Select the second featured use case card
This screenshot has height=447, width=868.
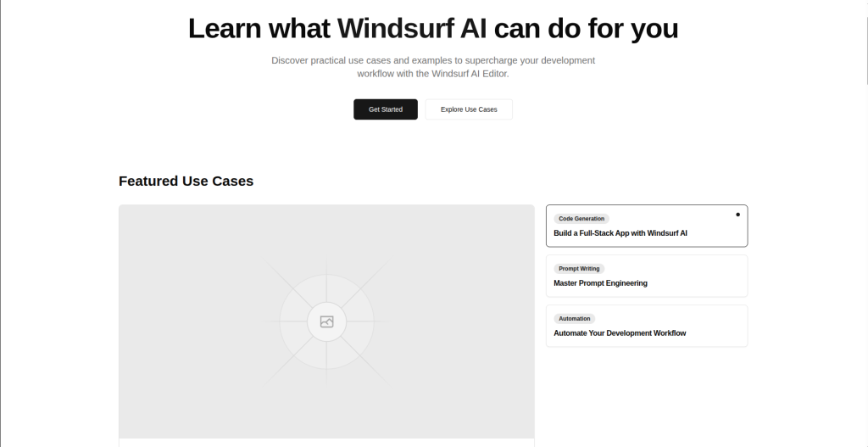point(647,276)
